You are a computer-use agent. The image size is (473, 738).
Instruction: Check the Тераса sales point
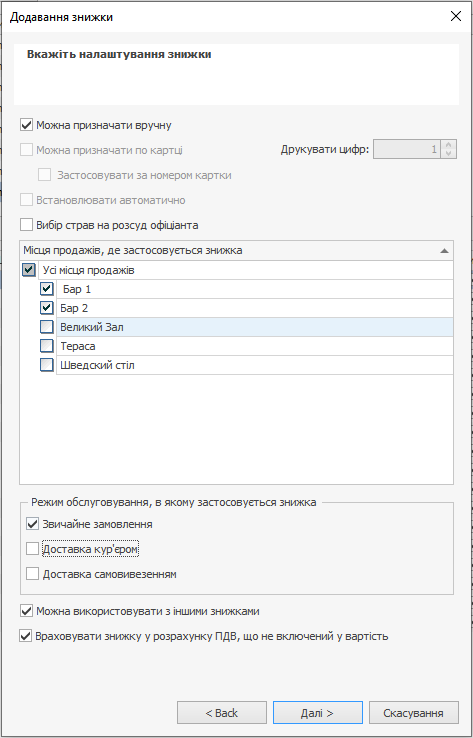coord(47,346)
